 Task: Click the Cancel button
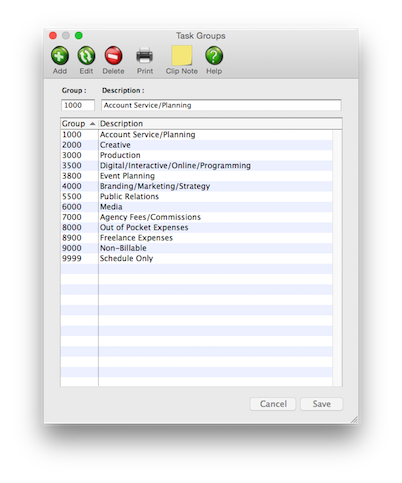click(273, 404)
